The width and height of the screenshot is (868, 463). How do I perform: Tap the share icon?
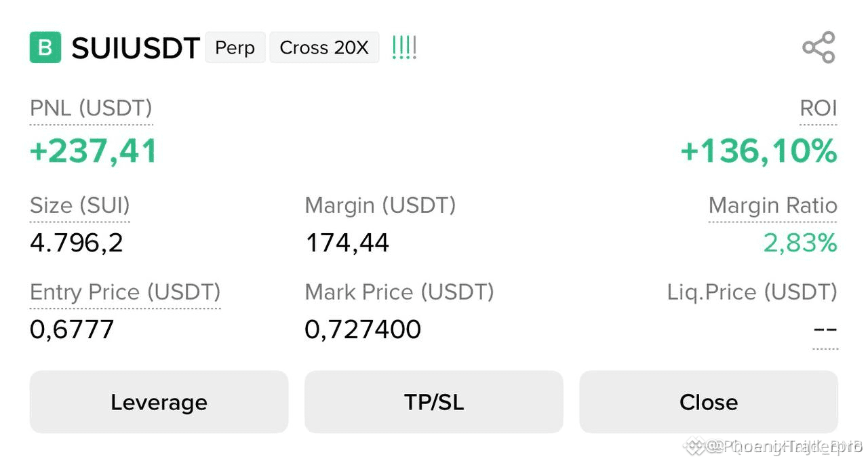[x=818, y=47]
